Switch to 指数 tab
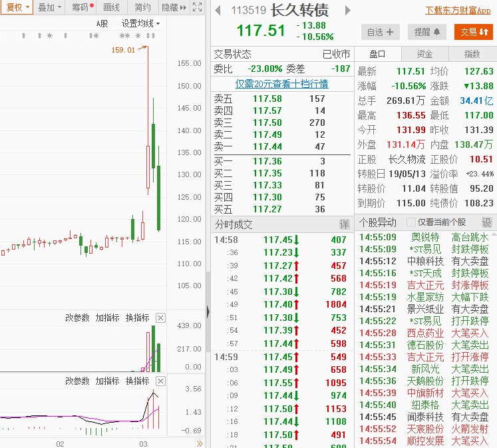Viewport: 497px width, 448px height. point(472,54)
